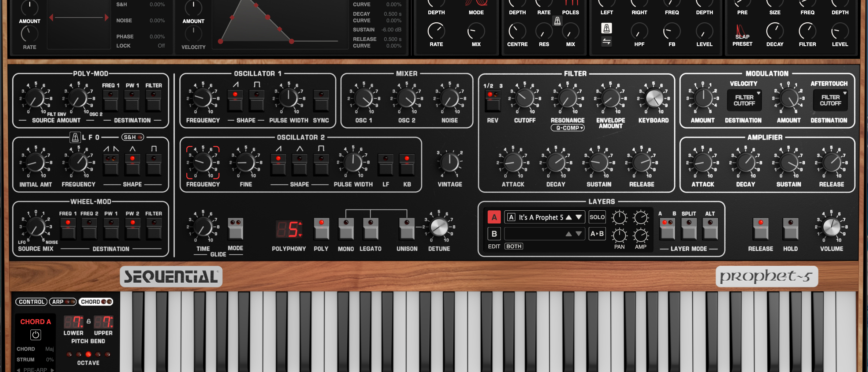Select Oscillator 2 triangle shape button

click(x=299, y=164)
